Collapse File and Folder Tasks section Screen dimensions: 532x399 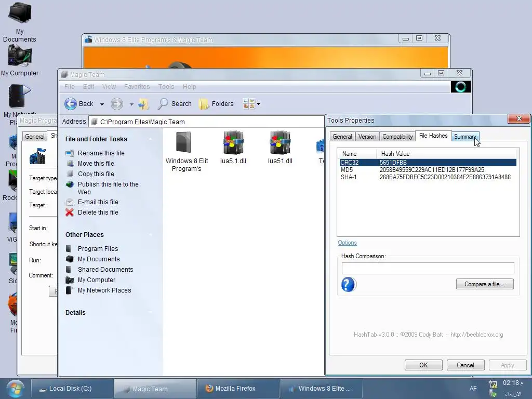[x=150, y=139]
